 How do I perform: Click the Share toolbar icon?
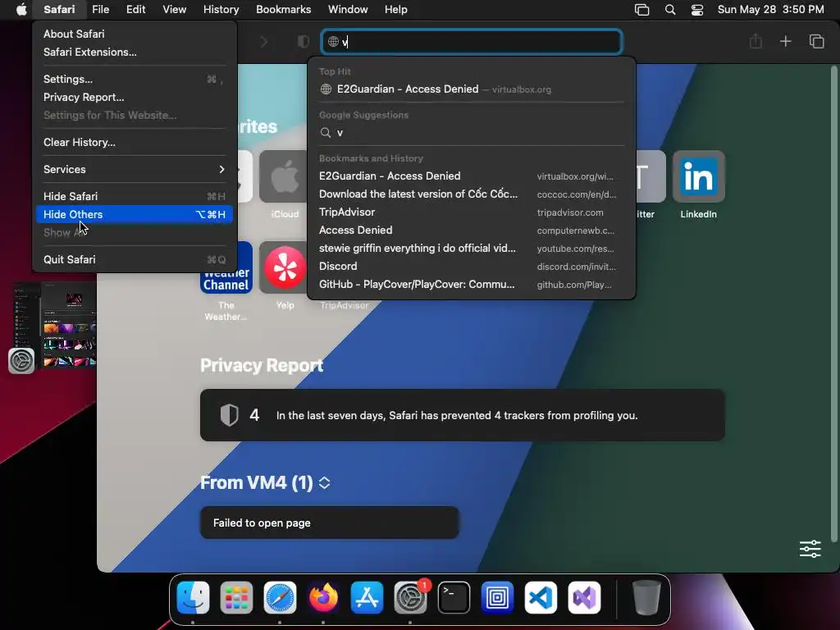[x=756, y=41]
